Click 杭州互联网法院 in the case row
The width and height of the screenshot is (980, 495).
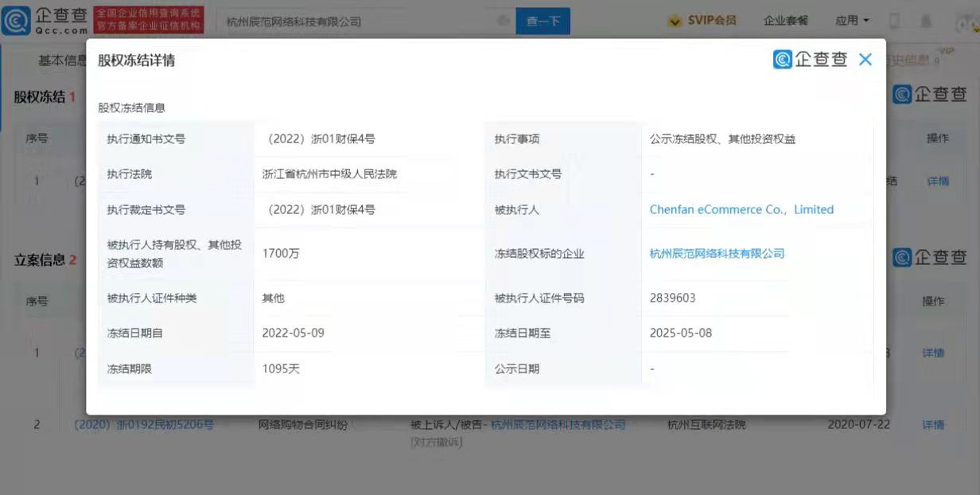(x=706, y=425)
